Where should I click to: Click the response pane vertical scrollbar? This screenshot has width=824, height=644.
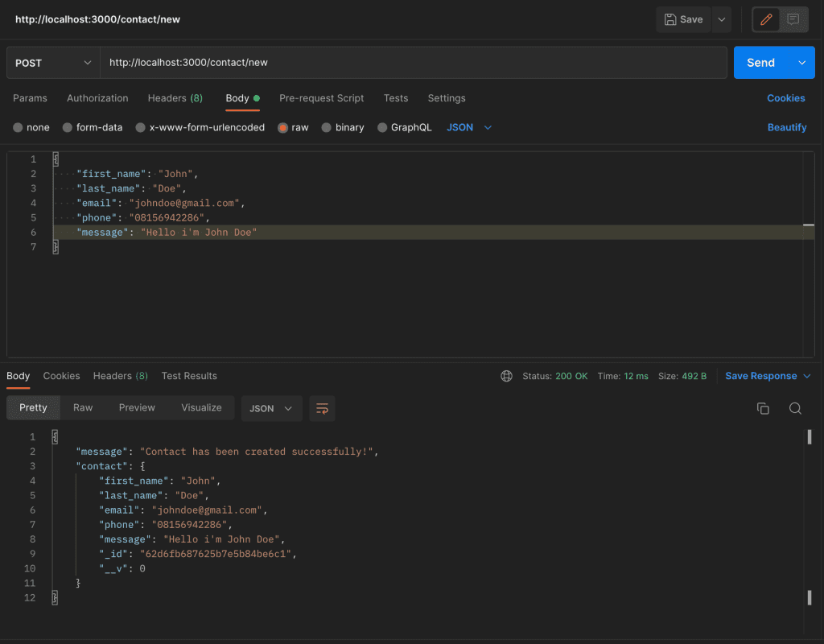tap(809, 515)
